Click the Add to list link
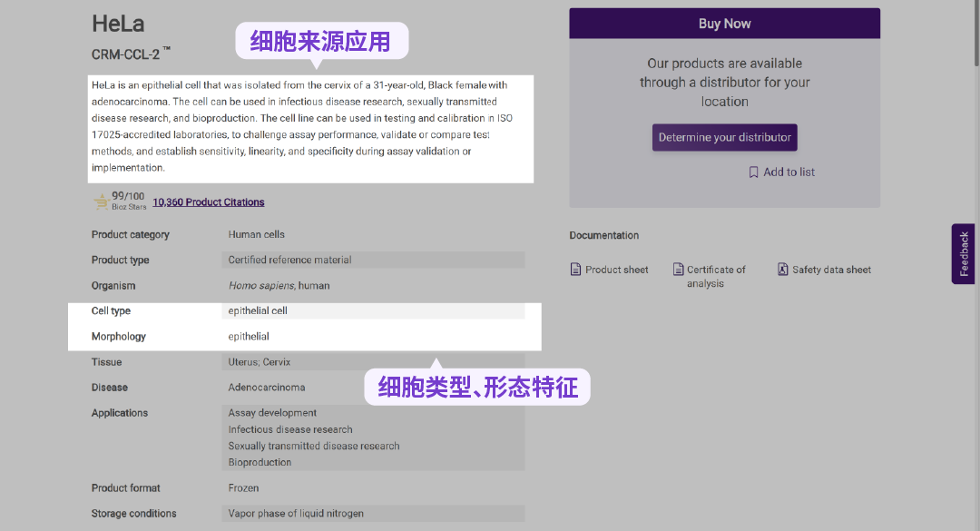The image size is (980, 531). click(789, 172)
